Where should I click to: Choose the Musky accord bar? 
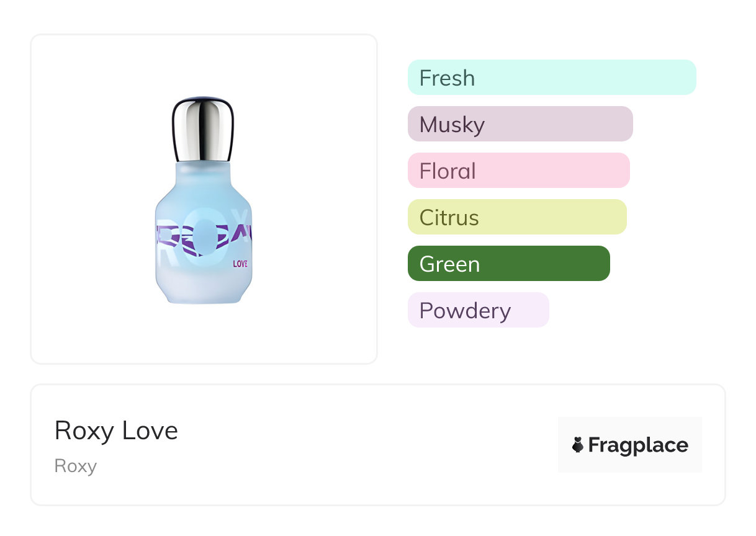[x=520, y=124]
